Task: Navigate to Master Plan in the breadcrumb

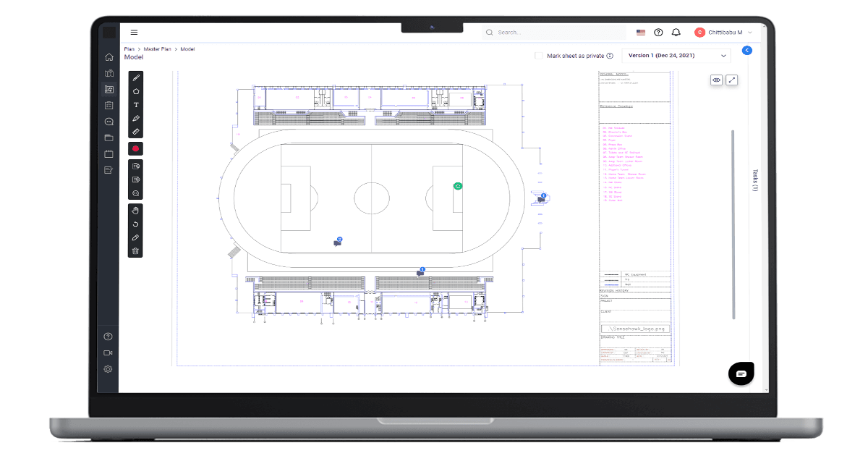Action: click(x=156, y=48)
